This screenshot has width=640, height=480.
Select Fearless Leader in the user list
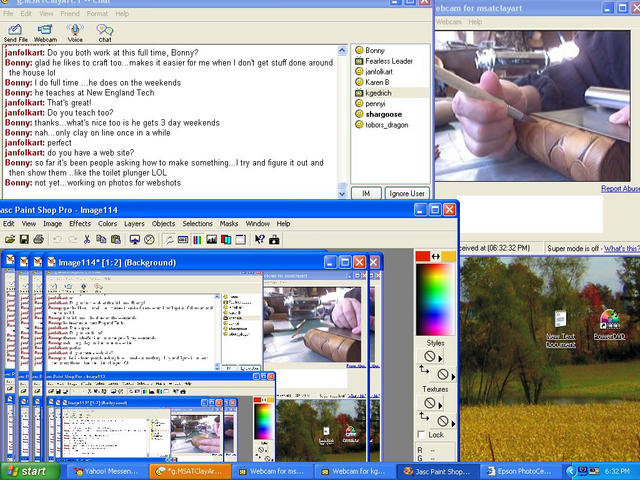pyautogui.click(x=389, y=61)
